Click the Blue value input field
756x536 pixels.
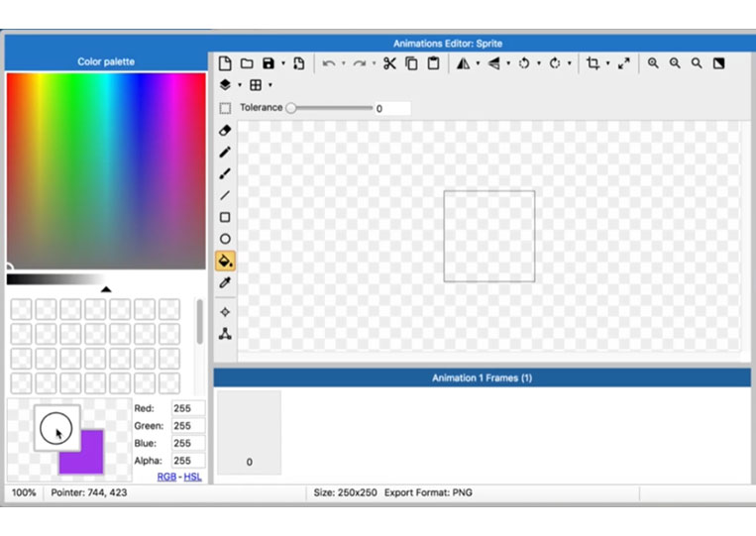click(x=188, y=443)
